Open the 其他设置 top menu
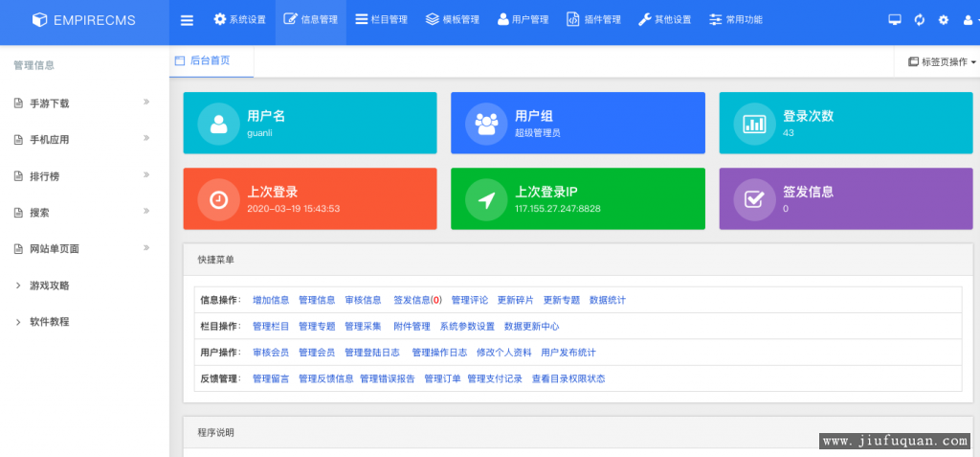The height and width of the screenshot is (457, 980). click(x=665, y=19)
